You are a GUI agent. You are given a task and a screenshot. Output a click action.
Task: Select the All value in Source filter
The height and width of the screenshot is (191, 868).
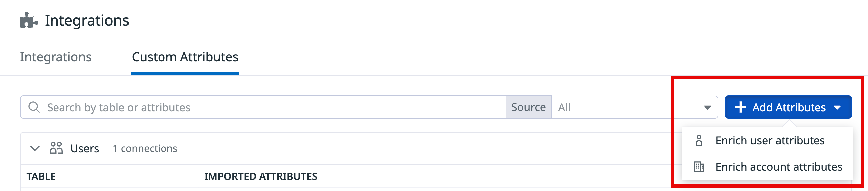[x=564, y=108]
